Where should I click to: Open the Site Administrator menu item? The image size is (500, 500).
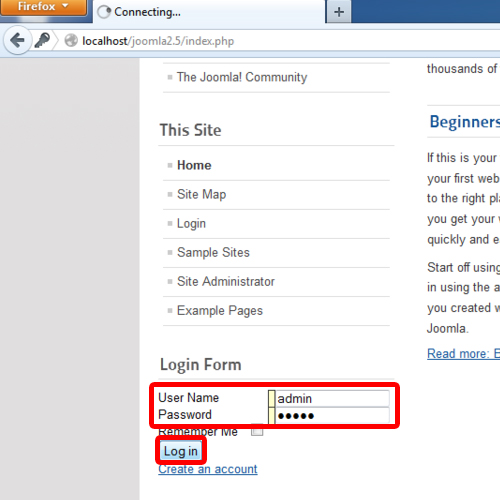(x=226, y=281)
